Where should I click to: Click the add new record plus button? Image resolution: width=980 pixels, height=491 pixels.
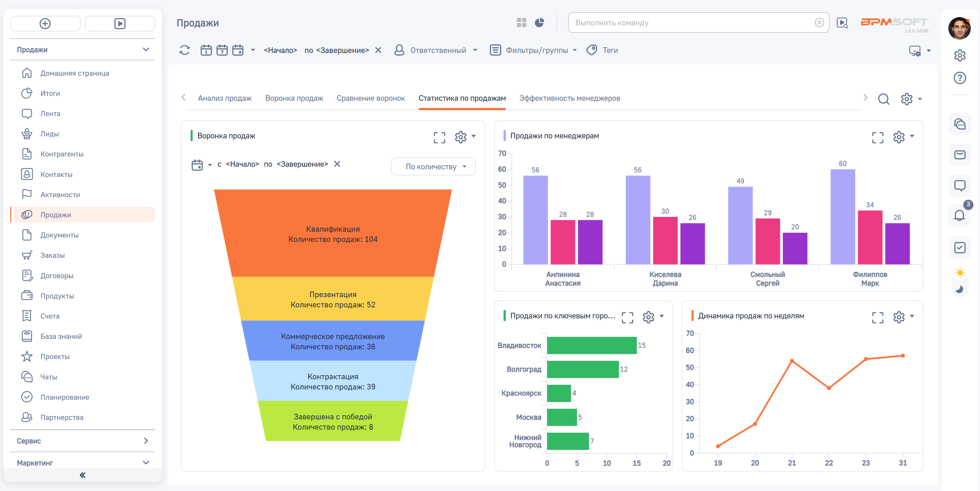45,24
